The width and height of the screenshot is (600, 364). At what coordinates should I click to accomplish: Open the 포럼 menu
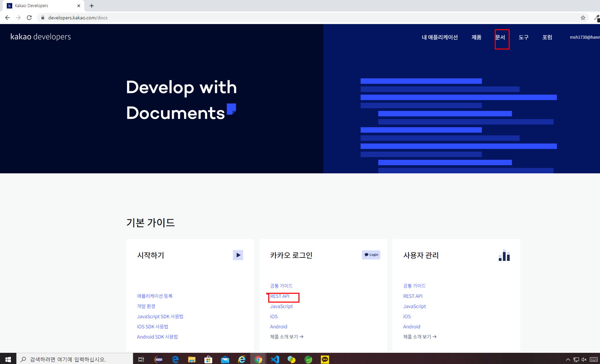[x=547, y=37]
